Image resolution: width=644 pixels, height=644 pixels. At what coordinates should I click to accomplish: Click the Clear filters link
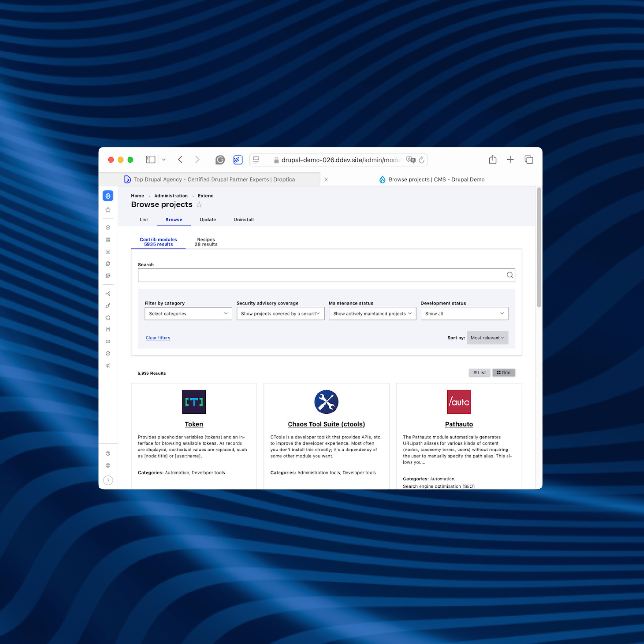tap(158, 338)
